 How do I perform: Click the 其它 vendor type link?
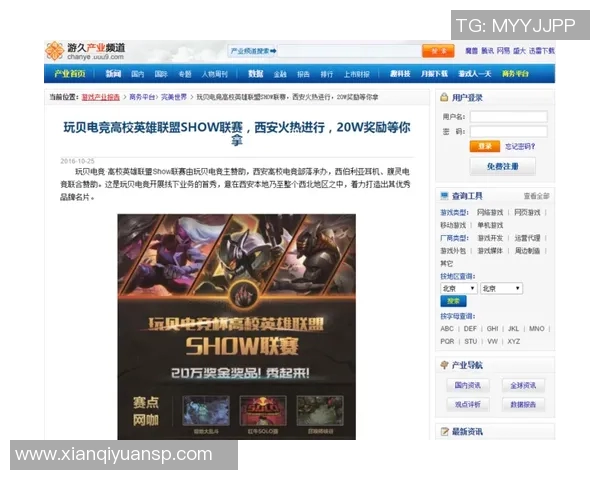[447, 263]
